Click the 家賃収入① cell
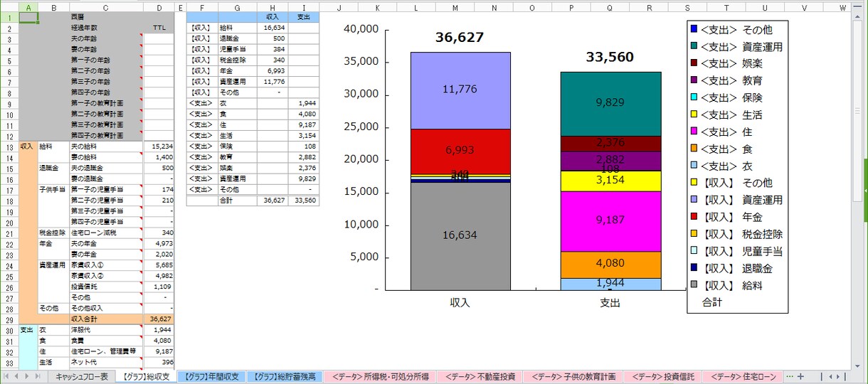 (x=106, y=265)
